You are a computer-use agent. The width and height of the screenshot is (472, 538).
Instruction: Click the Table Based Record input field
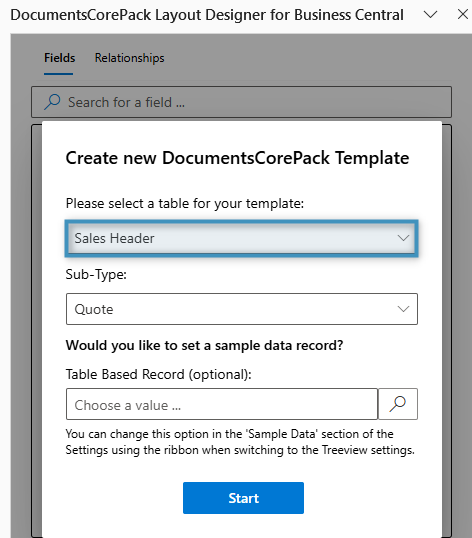click(222, 404)
